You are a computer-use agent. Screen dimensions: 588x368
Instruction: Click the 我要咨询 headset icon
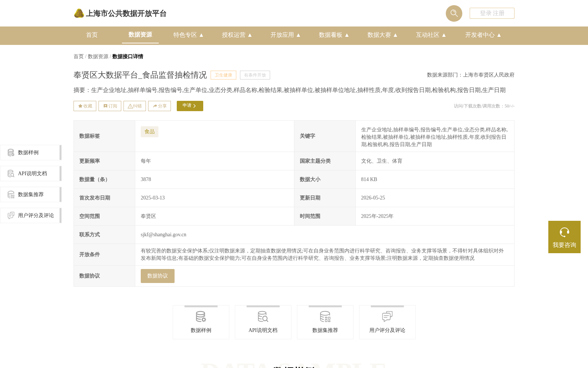(x=564, y=232)
